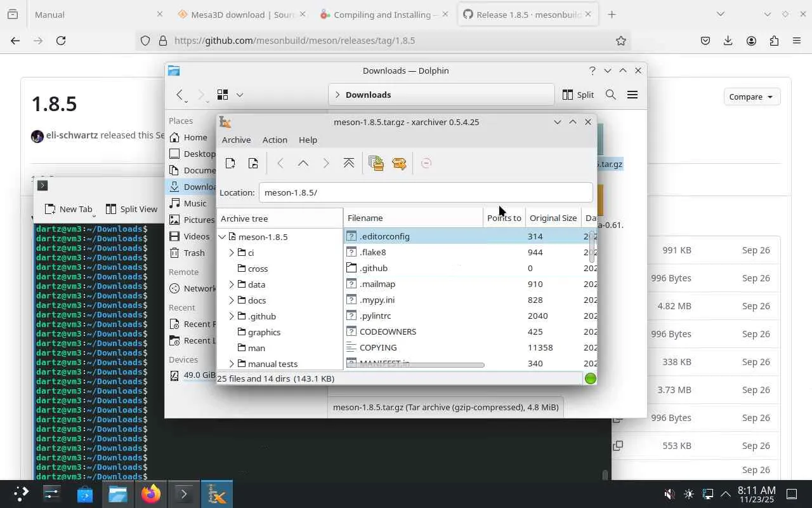Open Dolphin hamburger menu

coord(632,95)
